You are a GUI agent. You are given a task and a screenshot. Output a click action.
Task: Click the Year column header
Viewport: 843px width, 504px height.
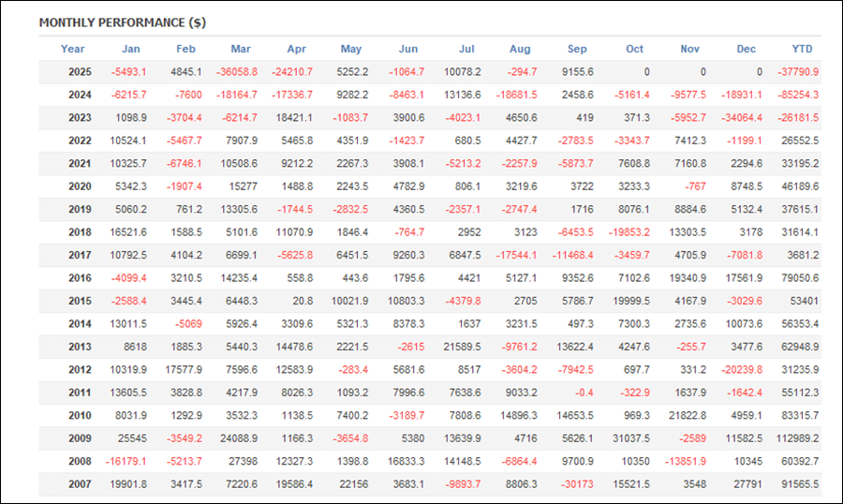point(72,49)
